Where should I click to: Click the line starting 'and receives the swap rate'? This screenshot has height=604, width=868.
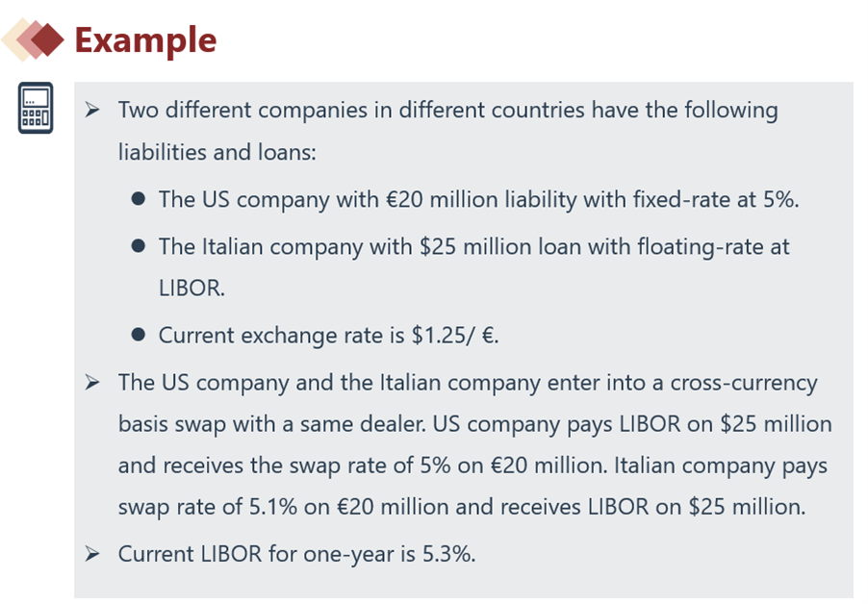[472, 466]
